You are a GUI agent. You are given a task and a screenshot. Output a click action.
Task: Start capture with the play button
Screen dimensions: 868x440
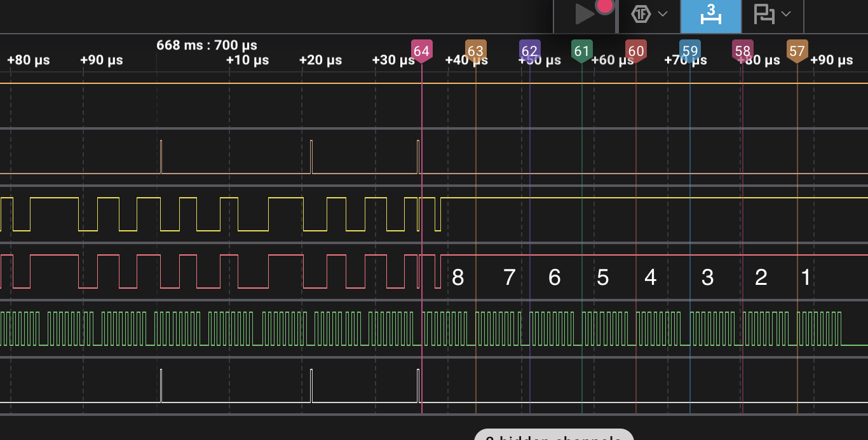pyautogui.click(x=583, y=14)
